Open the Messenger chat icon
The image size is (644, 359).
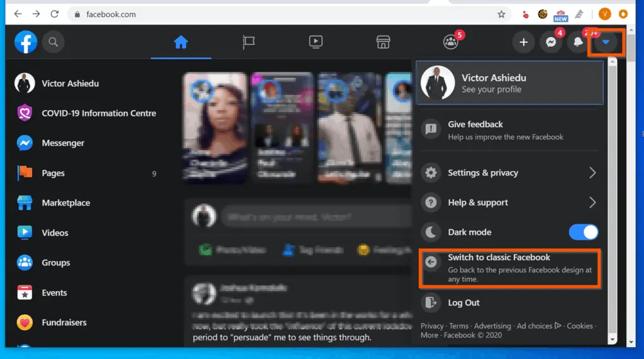click(x=551, y=42)
